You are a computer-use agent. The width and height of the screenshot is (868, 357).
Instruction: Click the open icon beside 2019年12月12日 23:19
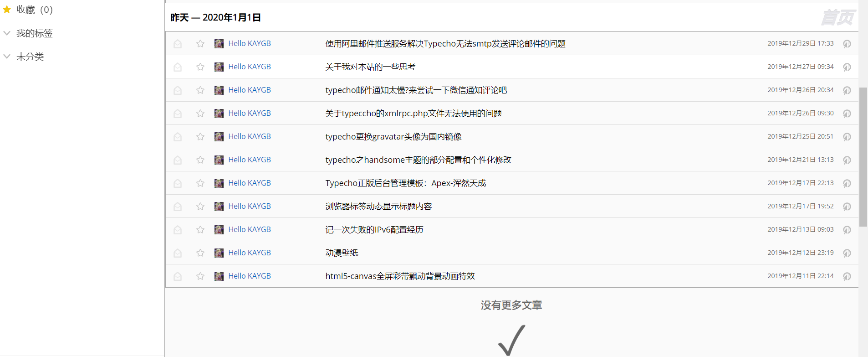point(847,253)
